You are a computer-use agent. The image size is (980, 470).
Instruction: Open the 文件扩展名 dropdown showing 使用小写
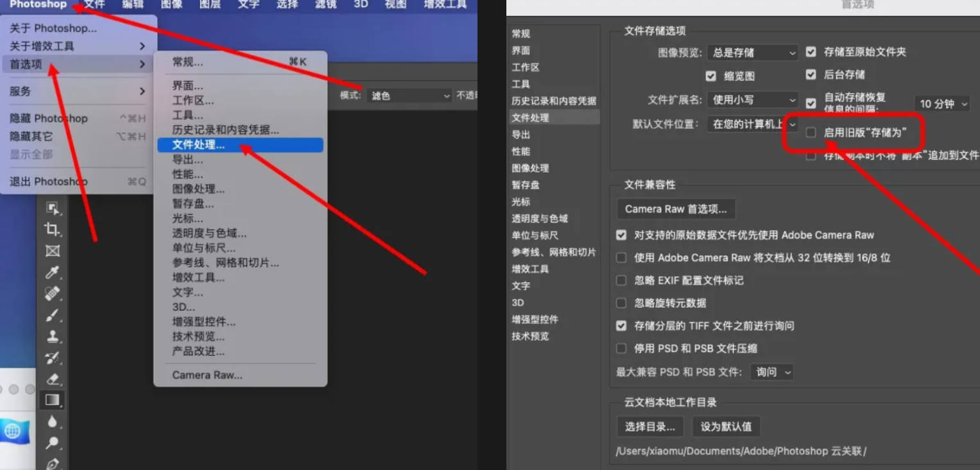(x=753, y=99)
